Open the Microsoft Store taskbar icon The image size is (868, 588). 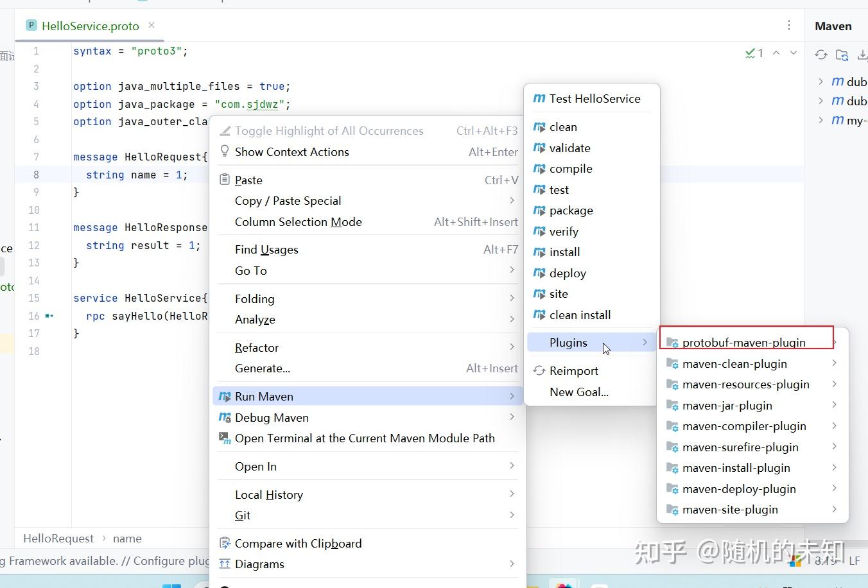click(x=564, y=584)
